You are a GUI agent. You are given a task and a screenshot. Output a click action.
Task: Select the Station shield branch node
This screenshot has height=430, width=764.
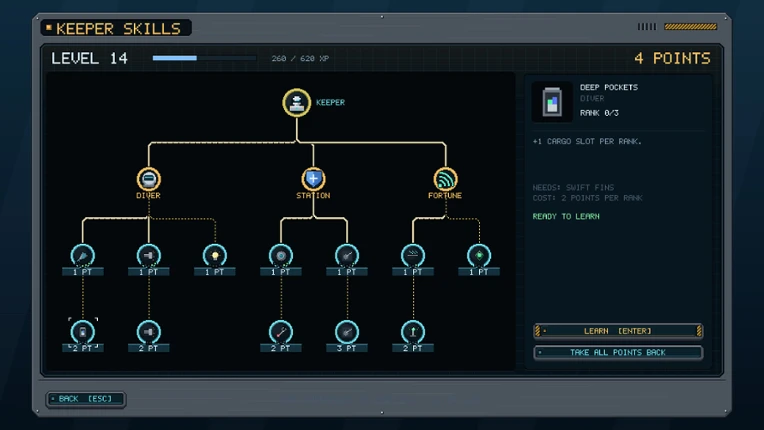[313, 179]
